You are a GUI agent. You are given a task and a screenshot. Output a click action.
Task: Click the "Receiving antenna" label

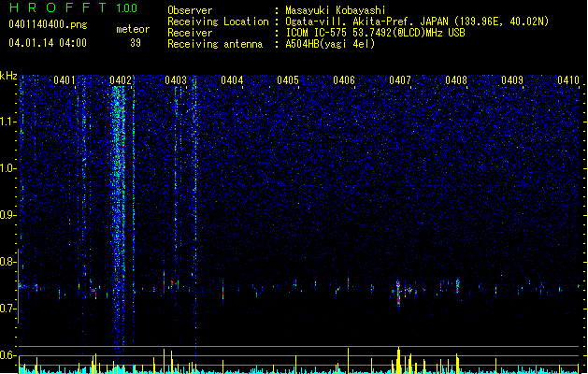pyautogui.click(x=215, y=44)
